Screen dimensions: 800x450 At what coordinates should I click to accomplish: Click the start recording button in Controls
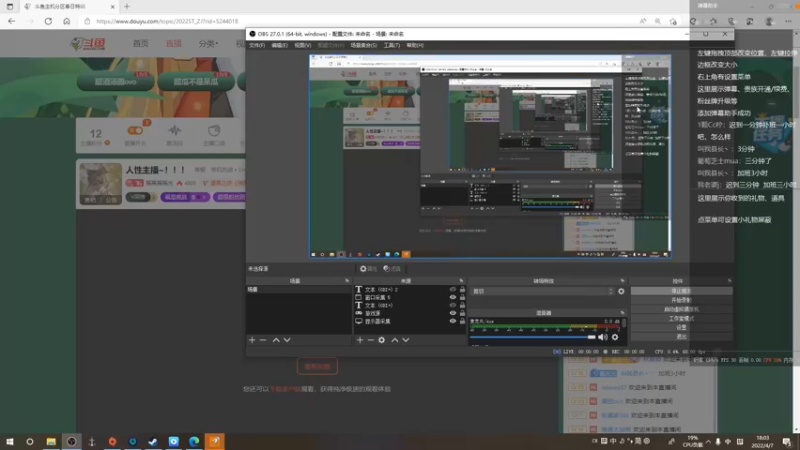click(682, 301)
